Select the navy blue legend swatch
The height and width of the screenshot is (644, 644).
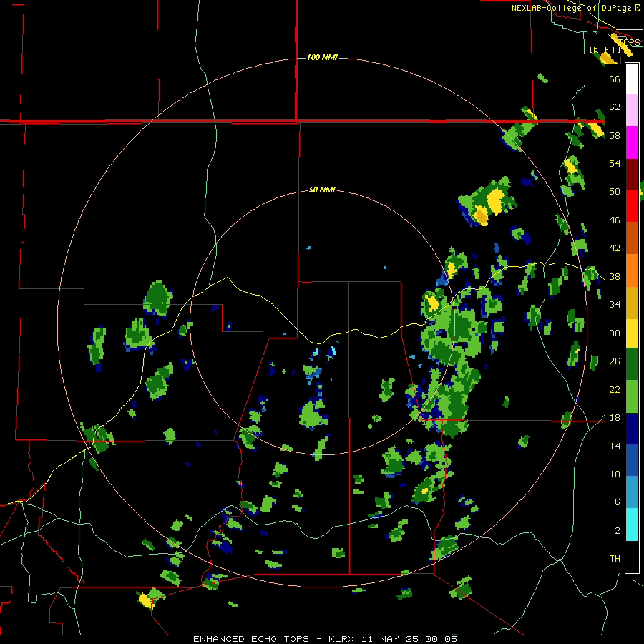pos(632,429)
